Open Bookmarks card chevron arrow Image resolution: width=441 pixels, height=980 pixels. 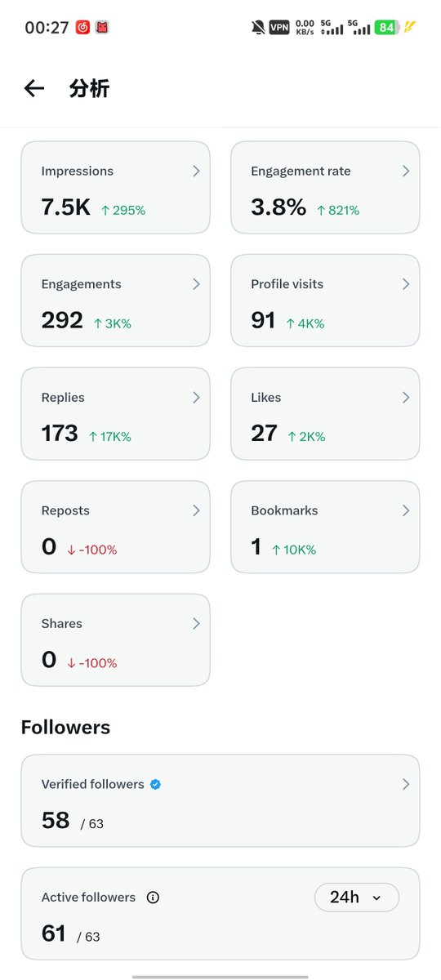click(406, 510)
